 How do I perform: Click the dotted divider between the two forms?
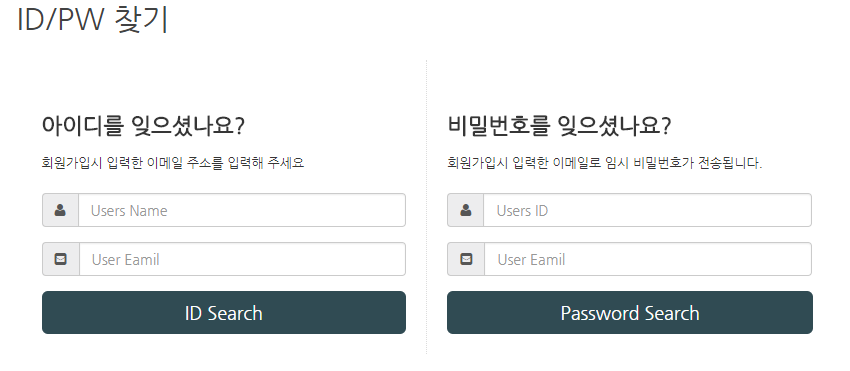(x=427, y=207)
